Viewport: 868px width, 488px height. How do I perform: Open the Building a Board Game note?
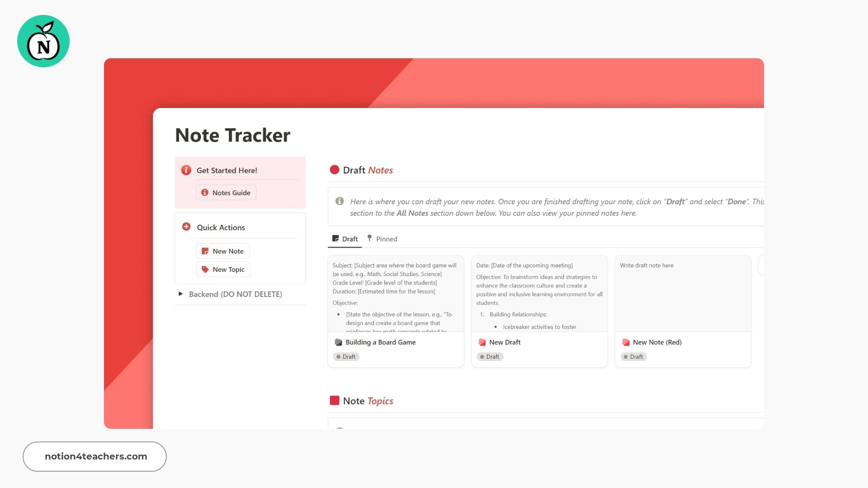[x=380, y=342]
